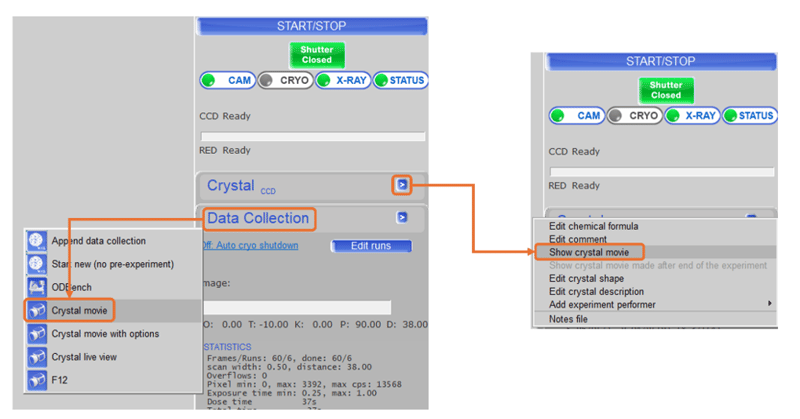Click the F12 camera icon
This screenshot has height=419, width=800.
coord(37,380)
